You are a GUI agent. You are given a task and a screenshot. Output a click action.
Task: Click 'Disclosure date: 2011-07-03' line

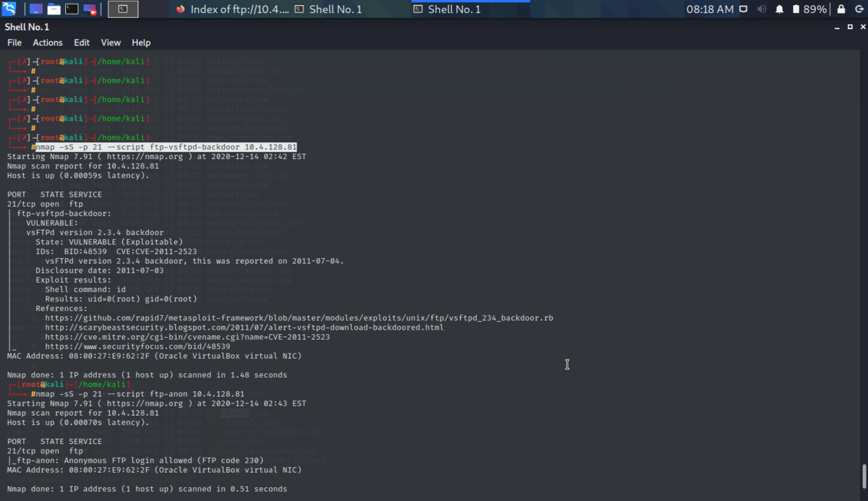click(x=100, y=270)
